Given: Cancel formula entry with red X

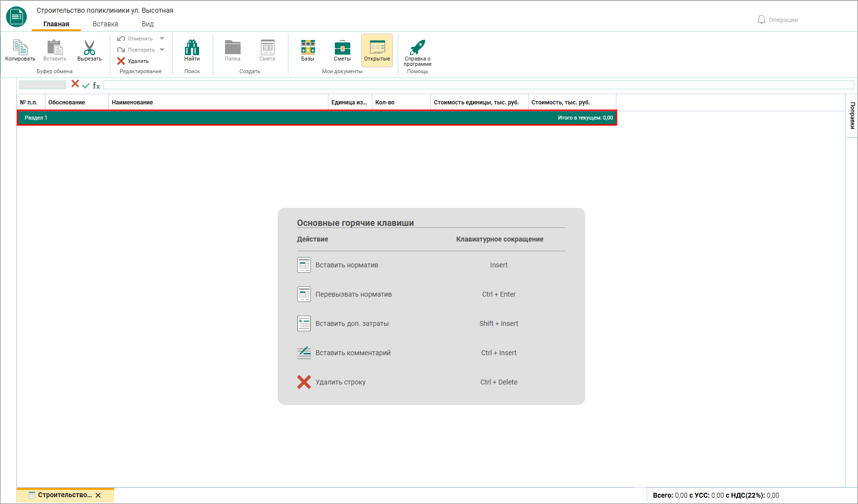Looking at the screenshot, I should (x=75, y=84).
